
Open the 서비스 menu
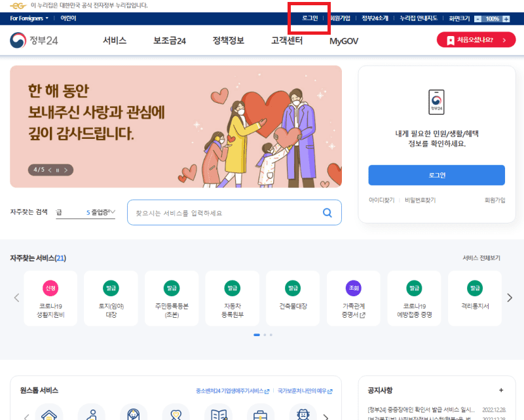[x=115, y=41]
